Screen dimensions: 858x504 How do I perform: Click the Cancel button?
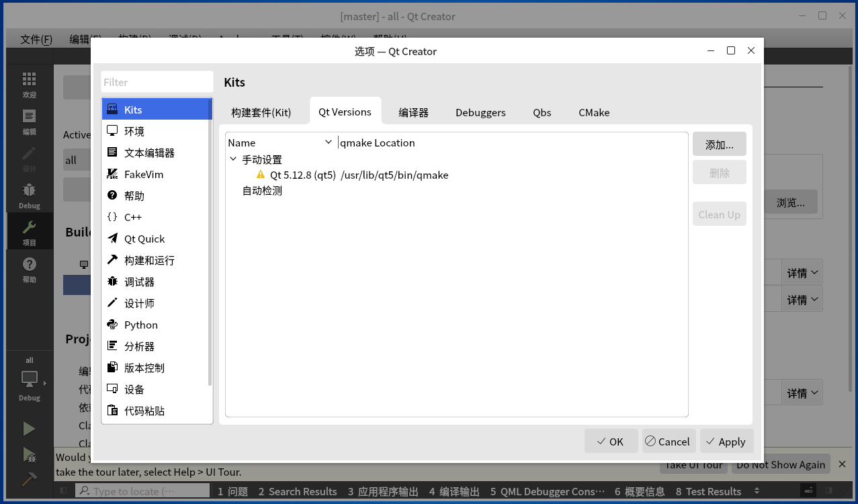[669, 442]
